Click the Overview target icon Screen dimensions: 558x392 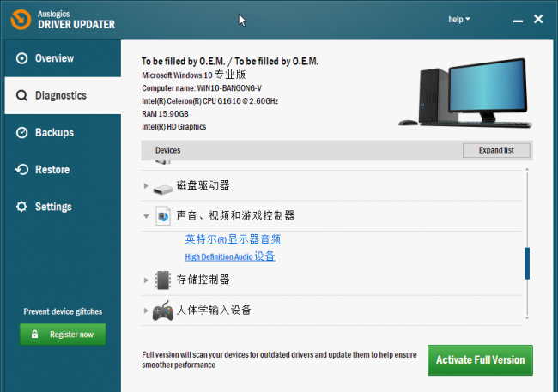pyautogui.click(x=21, y=58)
